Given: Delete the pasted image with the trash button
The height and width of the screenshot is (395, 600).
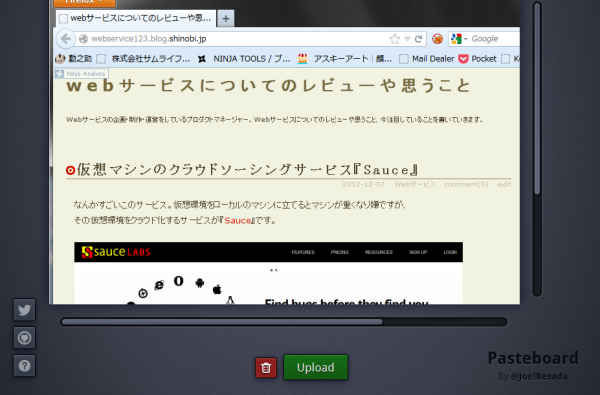Looking at the screenshot, I should tap(266, 367).
